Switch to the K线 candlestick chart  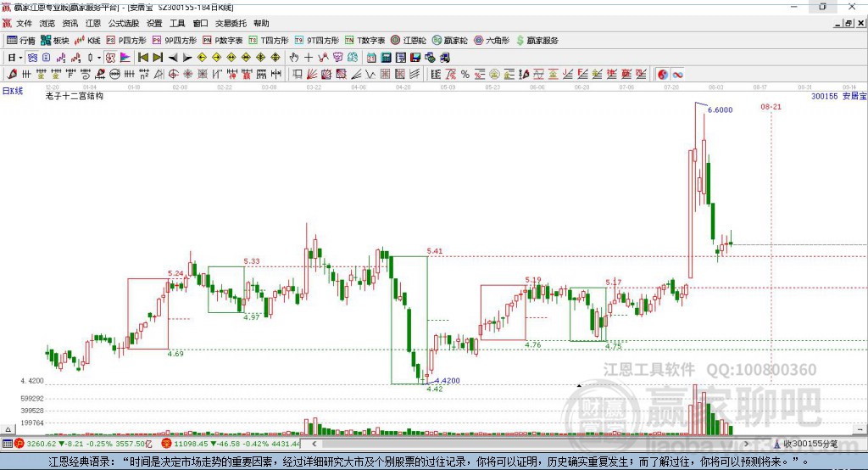[87, 41]
